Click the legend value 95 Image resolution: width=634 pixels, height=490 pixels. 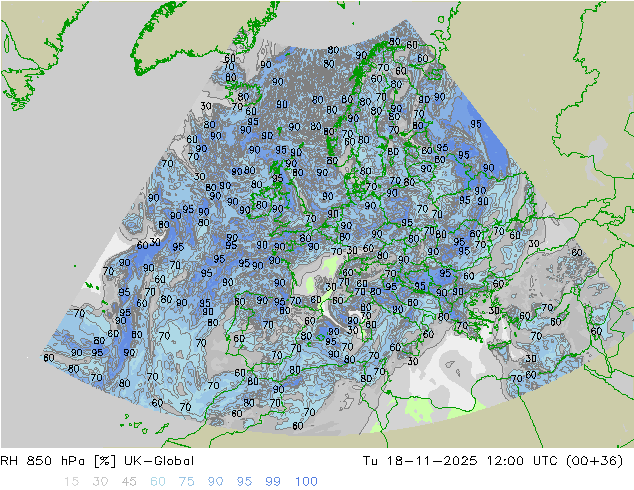pos(244,482)
